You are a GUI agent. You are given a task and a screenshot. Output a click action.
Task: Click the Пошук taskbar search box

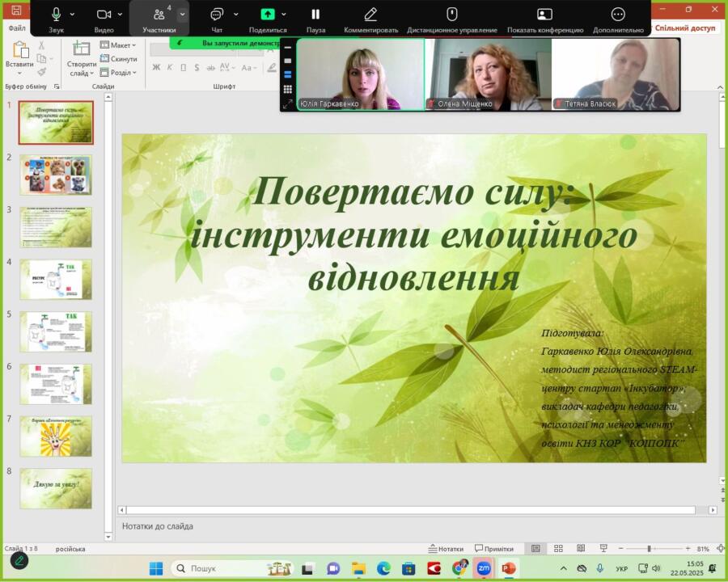coord(232,568)
